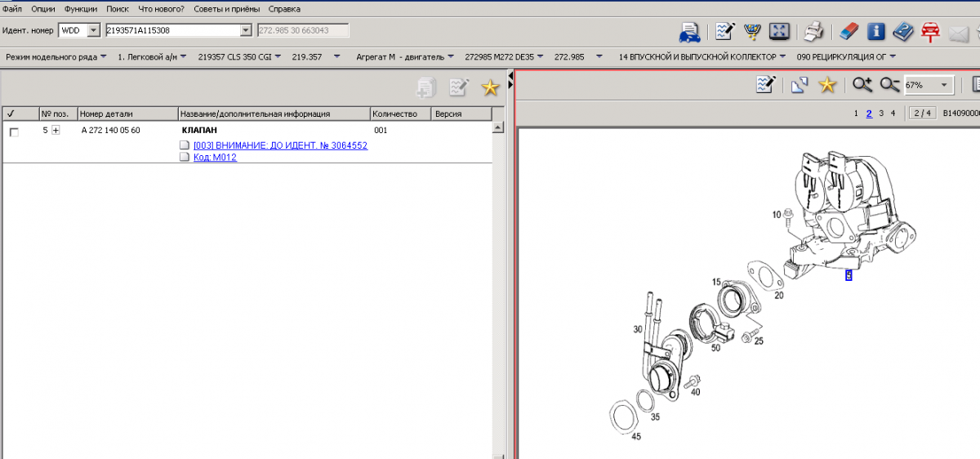The height and width of the screenshot is (459, 980).
Task: Check the box for part A 272 140 05 60
Action: 14,131
